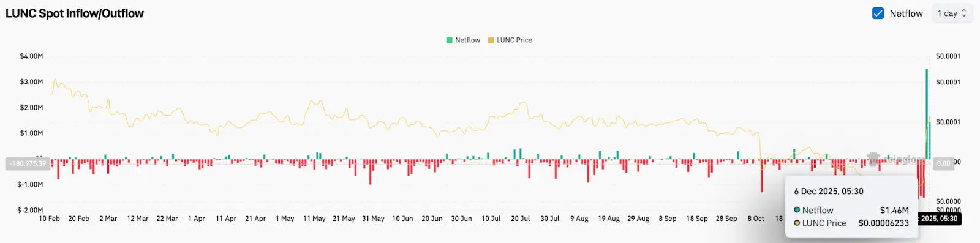
Task: Click the chart title LUNC Spot Inflow/Outflow
Action: coord(75,13)
